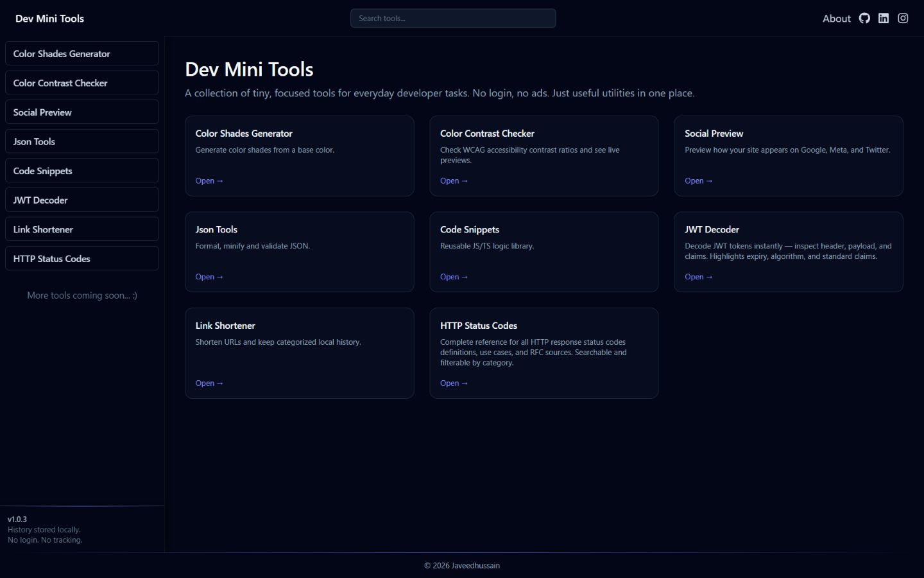Image resolution: width=924 pixels, height=578 pixels.
Task: Select Link Shortener in sidebar
Action: coord(82,229)
